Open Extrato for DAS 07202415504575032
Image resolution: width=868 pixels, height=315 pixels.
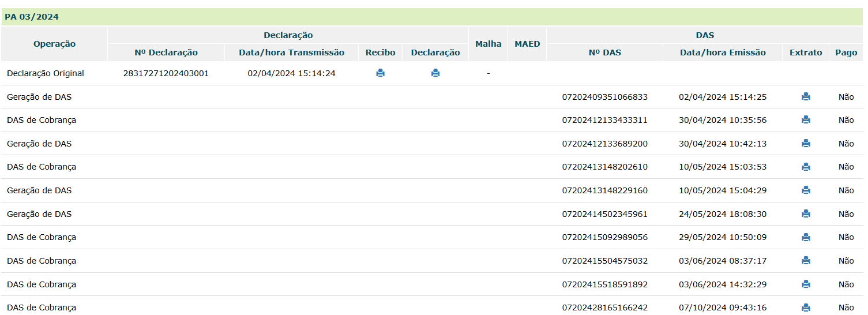(x=806, y=261)
